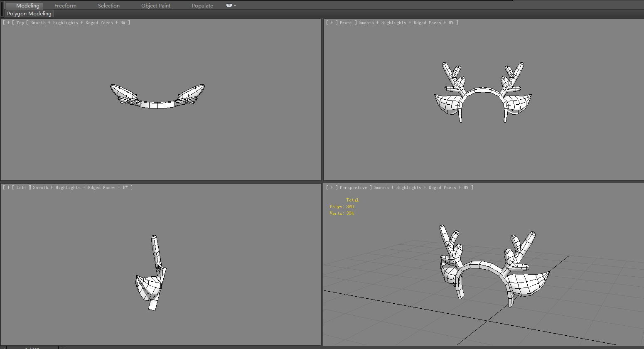Open the Selection ribbon tab
The width and height of the screenshot is (644, 349).
point(109,5)
